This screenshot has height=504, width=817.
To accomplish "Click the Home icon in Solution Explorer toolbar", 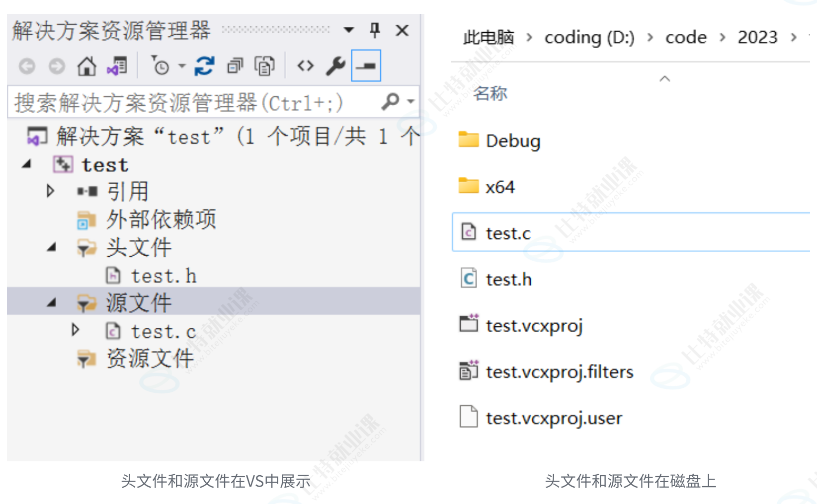I will (86, 65).
